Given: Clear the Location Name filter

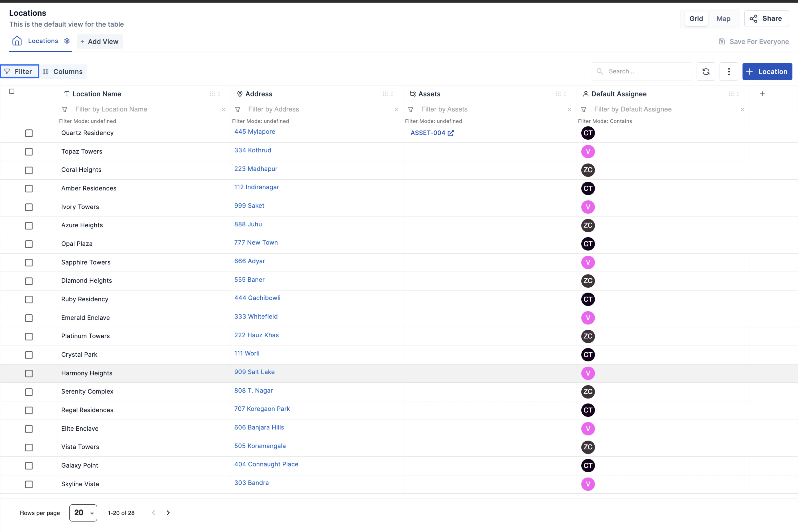Looking at the screenshot, I should click(223, 110).
